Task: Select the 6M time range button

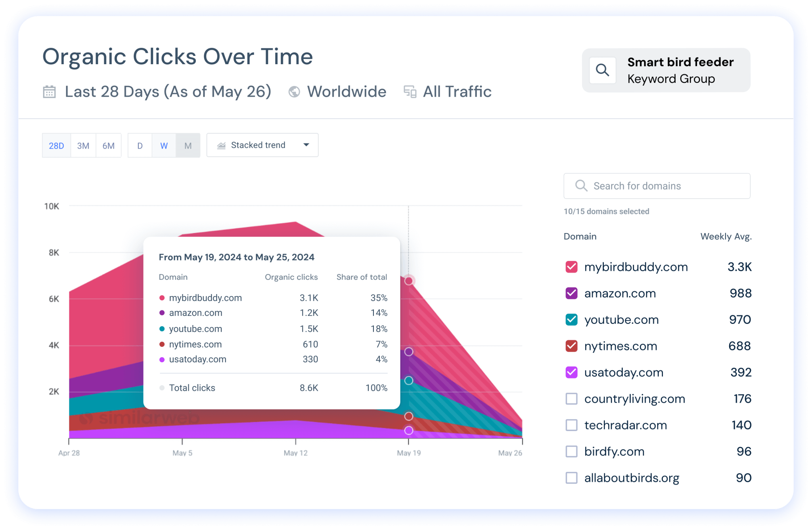Action: pyautogui.click(x=108, y=145)
